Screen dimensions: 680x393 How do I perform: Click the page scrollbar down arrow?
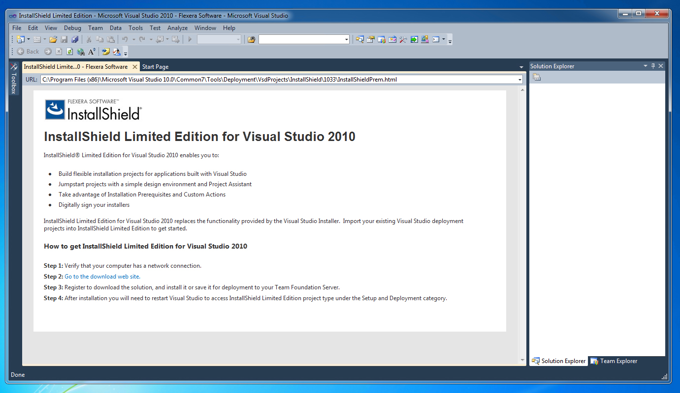(x=522, y=360)
